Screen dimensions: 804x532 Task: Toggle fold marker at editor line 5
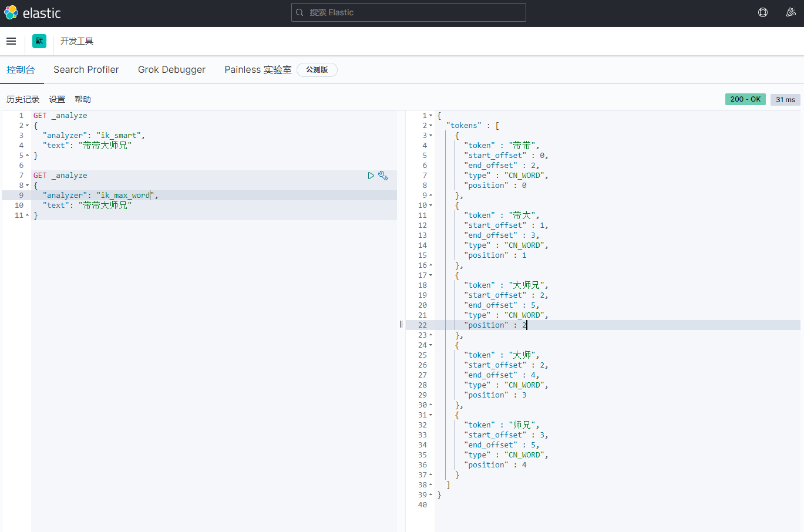[27, 156]
